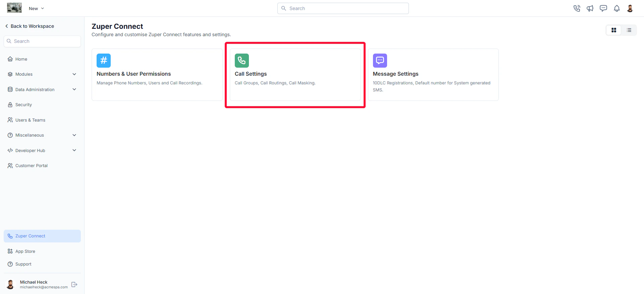Click the user avatar in top bar

click(x=630, y=8)
